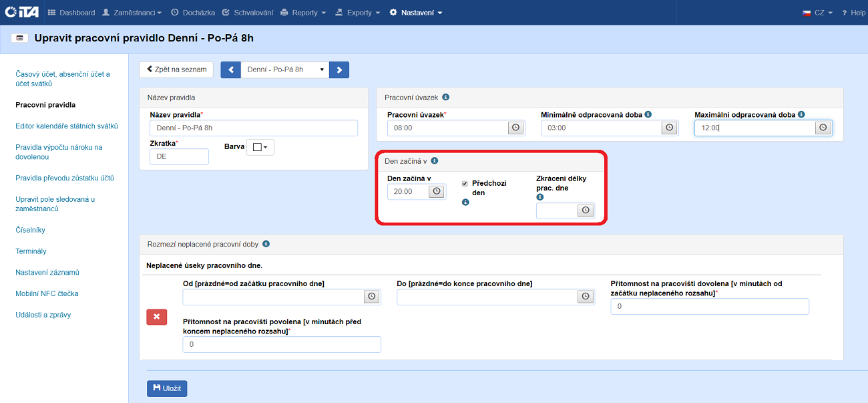868x403 pixels.
Task: Delete unpaid range with red X button
Action: pyautogui.click(x=156, y=316)
